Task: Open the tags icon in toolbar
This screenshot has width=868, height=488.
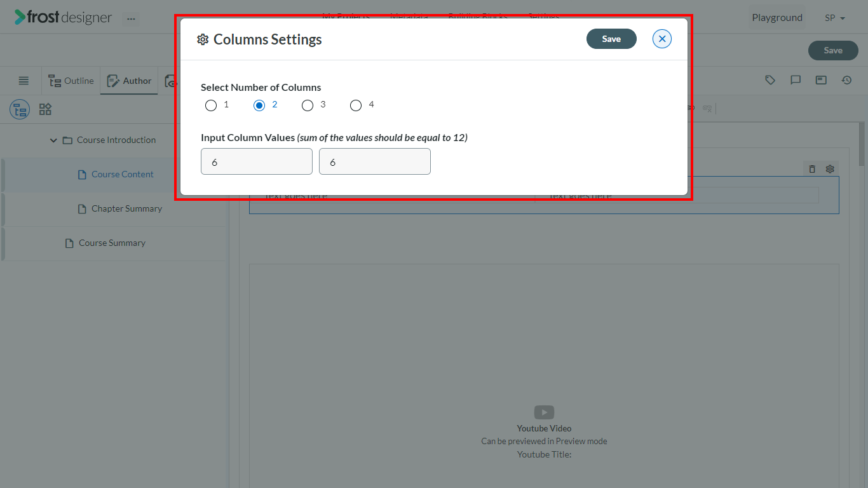Action: click(770, 80)
